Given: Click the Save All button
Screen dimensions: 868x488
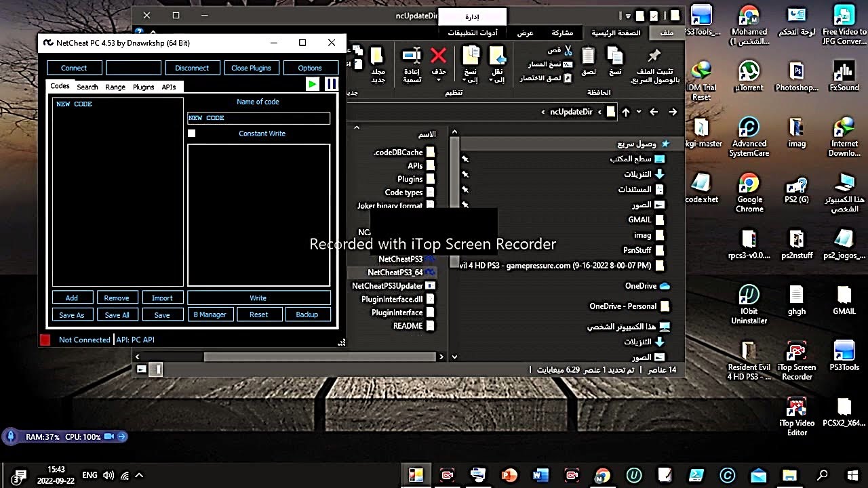Looking at the screenshot, I should [x=117, y=314].
